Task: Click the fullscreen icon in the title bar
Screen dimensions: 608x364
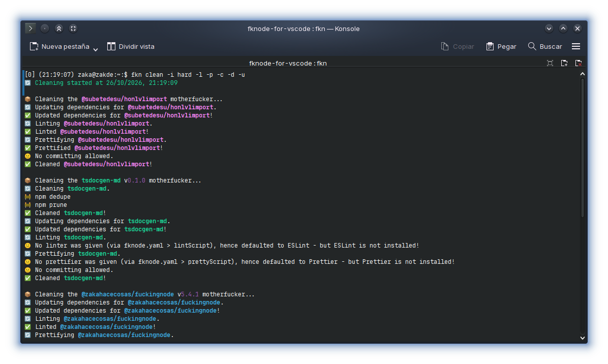Action: click(x=73, y=28)
